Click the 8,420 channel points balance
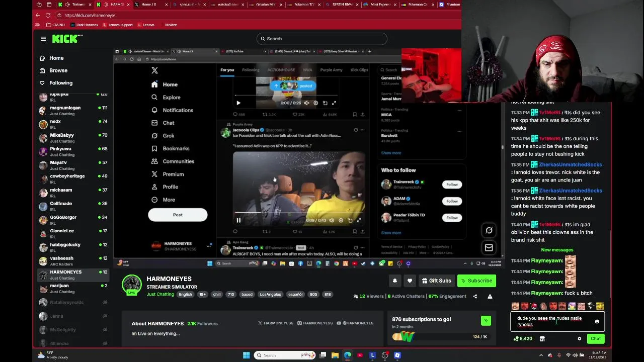The height and width of the screenshot is (362, 644). tap(523, 338)
